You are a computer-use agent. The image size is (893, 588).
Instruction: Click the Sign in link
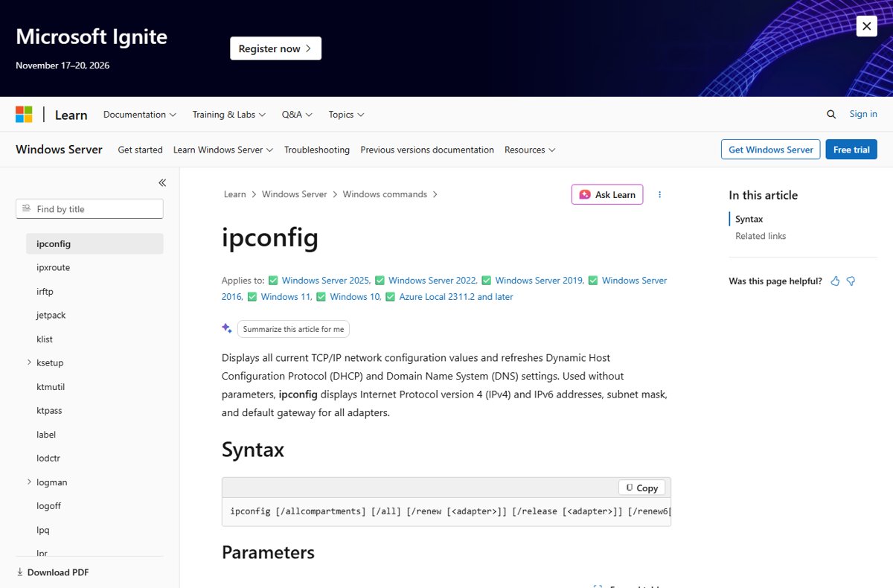(x=863, y=114)
